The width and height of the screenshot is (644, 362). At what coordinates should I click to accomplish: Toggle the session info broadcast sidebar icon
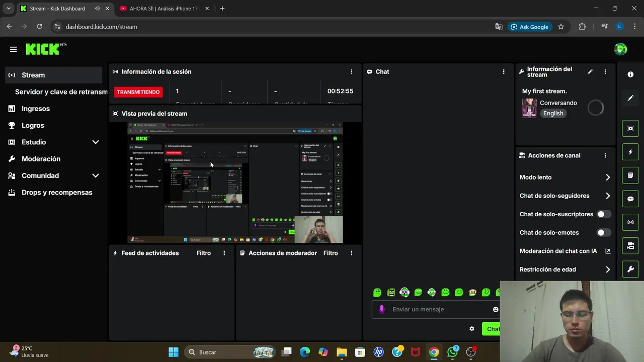pos(630,222)
